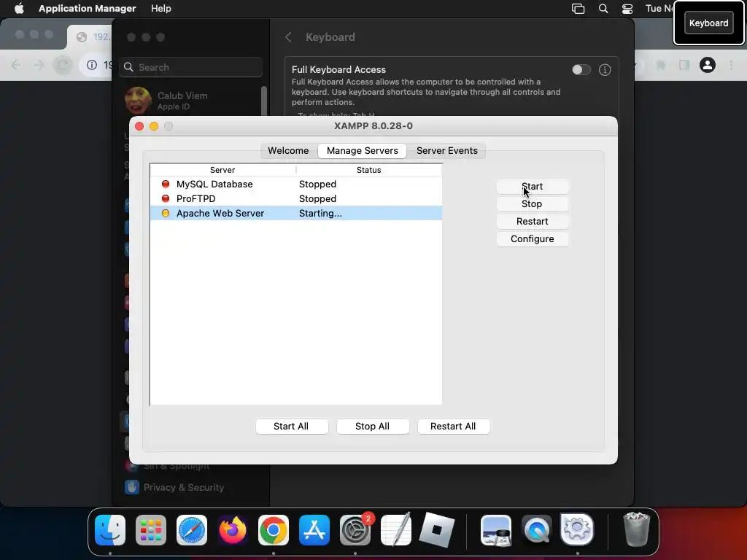Screen dimensions: 747x560
Task: Open the Application Manager menu
Action: coord(88,9)
